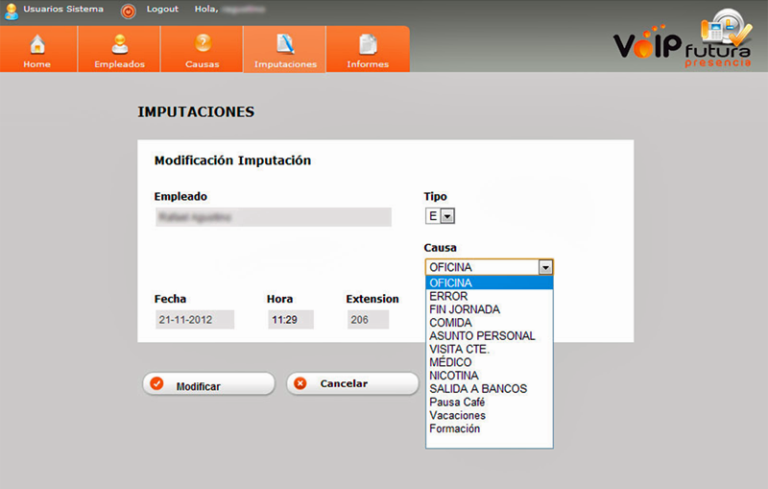768x489 pixels.
Task: Click the red Logout power icon
Action: click(x=128, y=11)
